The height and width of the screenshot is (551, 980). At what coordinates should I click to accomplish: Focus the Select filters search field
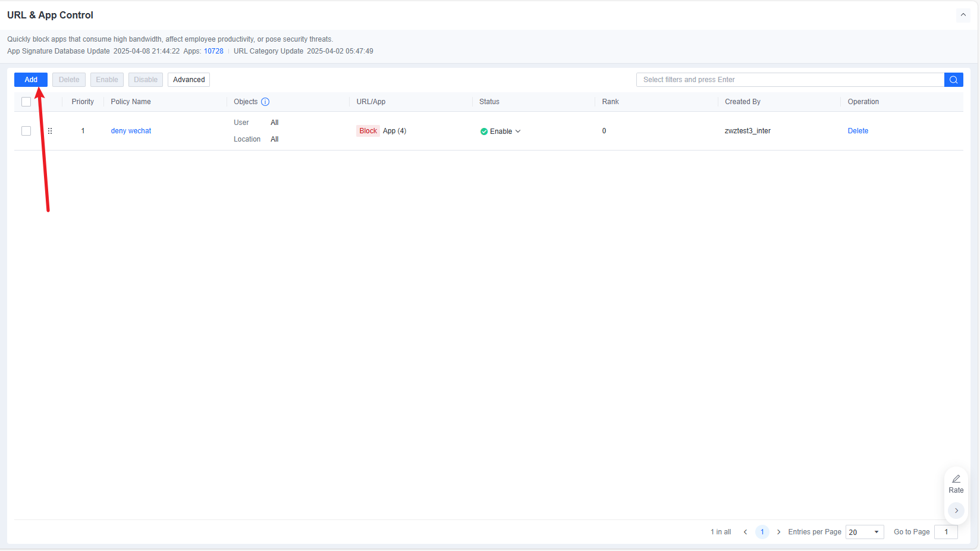click(790, 80)
